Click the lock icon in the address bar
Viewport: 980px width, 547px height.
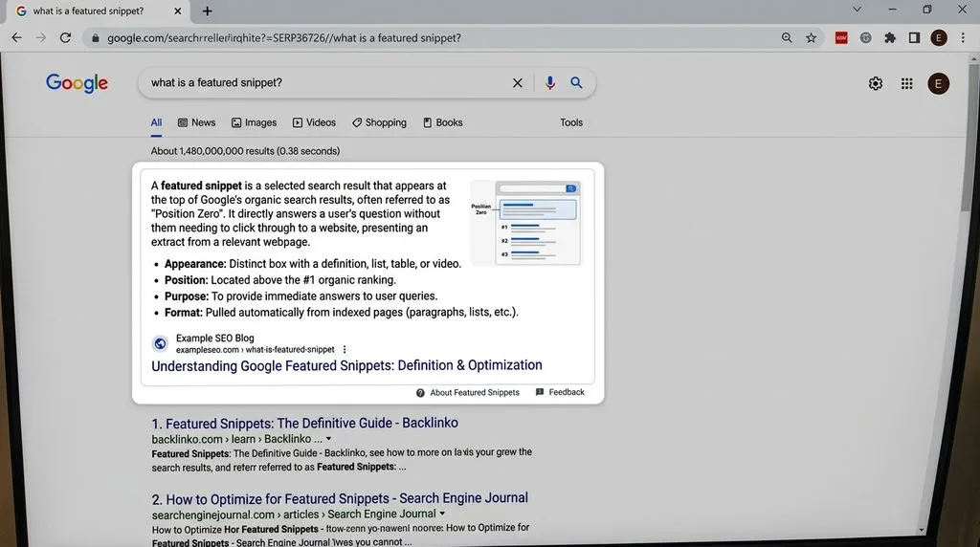coord(95,38)
